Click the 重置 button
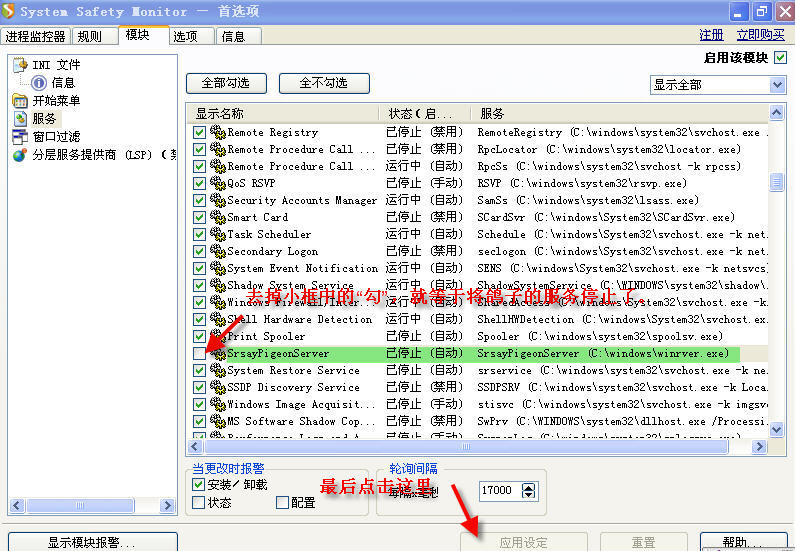 tap(643, 542)
